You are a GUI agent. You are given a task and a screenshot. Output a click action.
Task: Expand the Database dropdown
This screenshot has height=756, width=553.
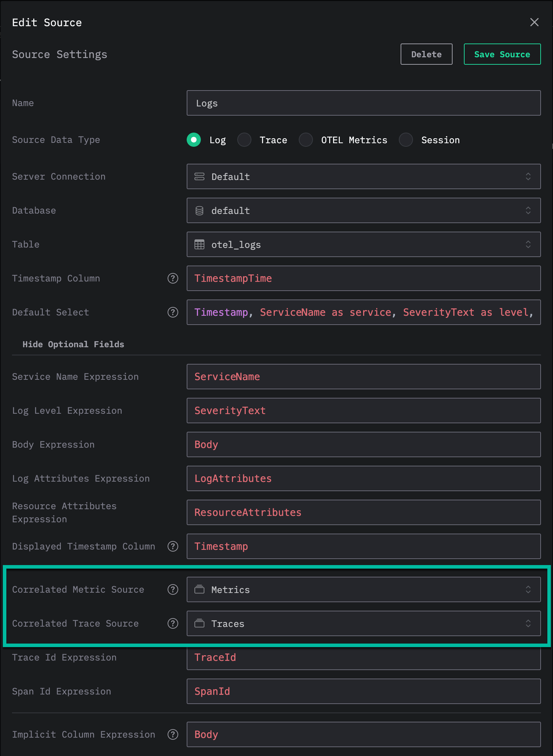(x=363, y=210)
